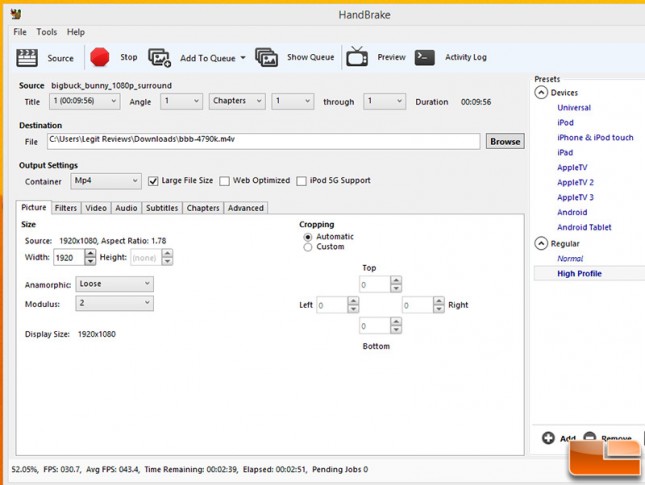Viewport: 645px width, 485px height.
Task: Select the AppleTV preset
Action: pos(572,167)
